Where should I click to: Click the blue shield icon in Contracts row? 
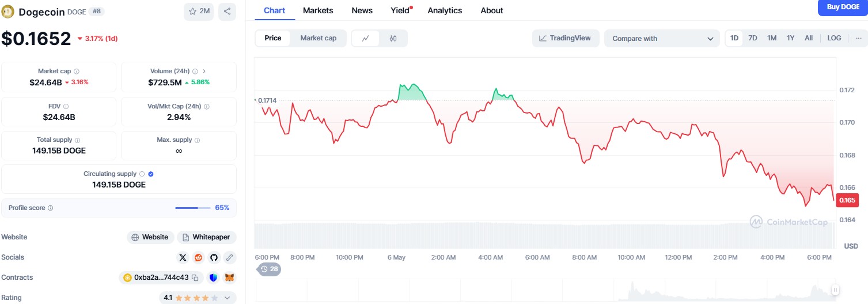[x=214, y=277]
